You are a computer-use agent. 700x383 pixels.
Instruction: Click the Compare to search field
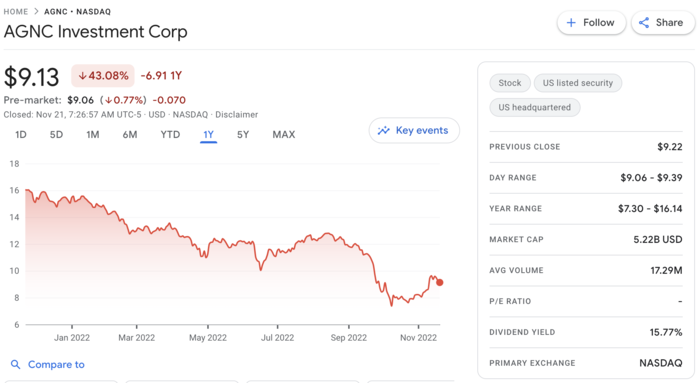[47, 365]
